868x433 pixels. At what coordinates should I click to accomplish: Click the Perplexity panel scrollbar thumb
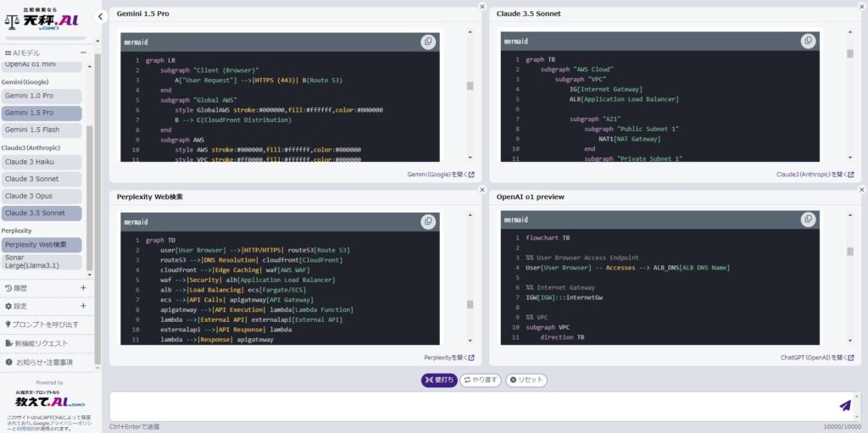tap(470, 304)
